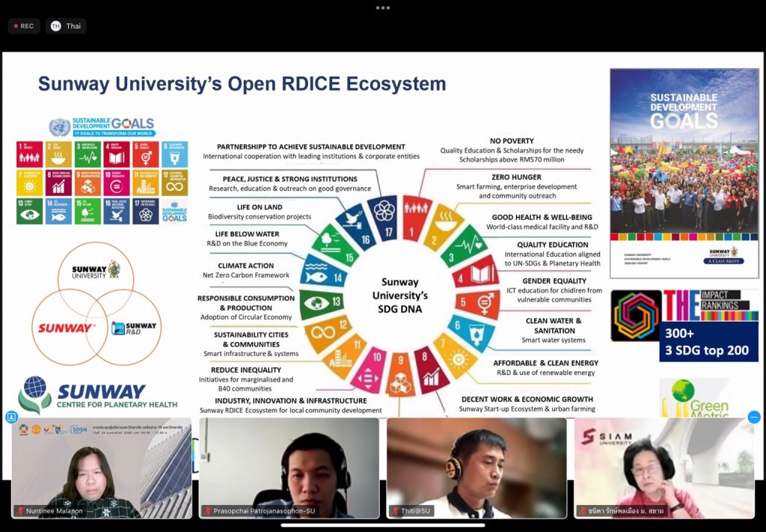Viewport: 766px width, 532px height.
Task: Click the UN Sustainable Development Goals header logo
Action: click(102, 127)
